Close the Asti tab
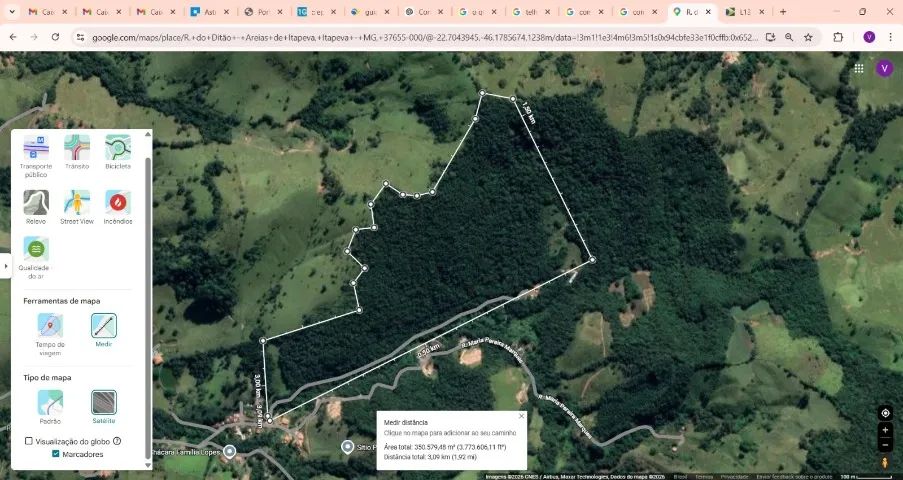The height and width of the screenshot is (480, 903). pos(226,12)
